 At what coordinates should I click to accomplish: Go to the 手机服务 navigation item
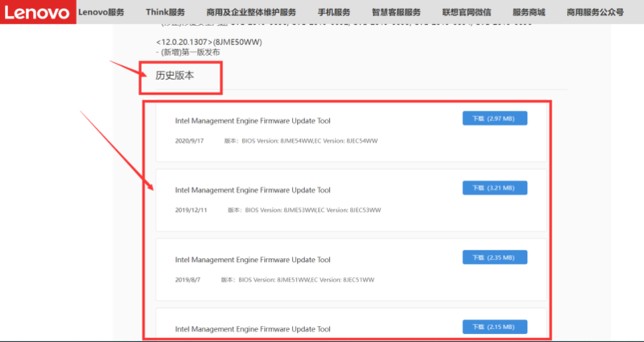332,12
